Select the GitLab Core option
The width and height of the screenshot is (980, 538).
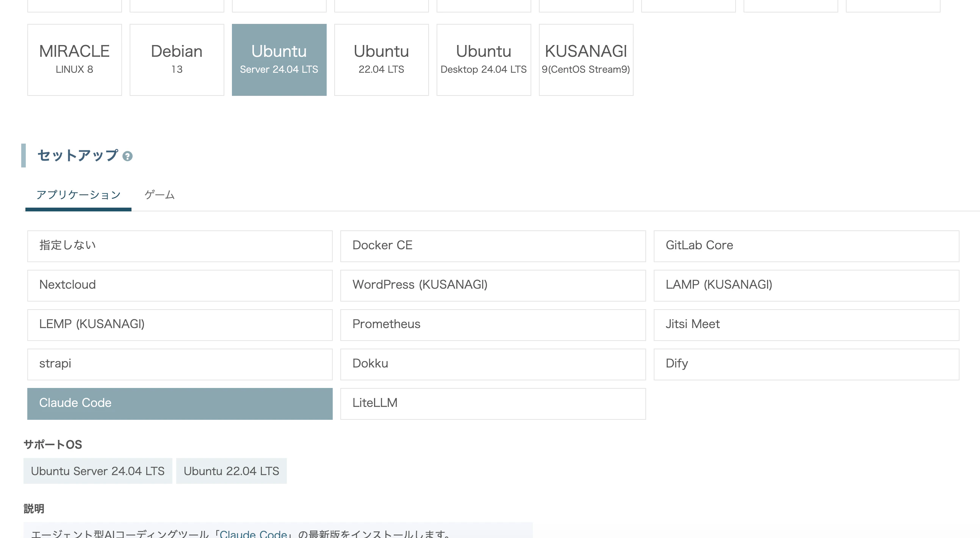[806, 246]
